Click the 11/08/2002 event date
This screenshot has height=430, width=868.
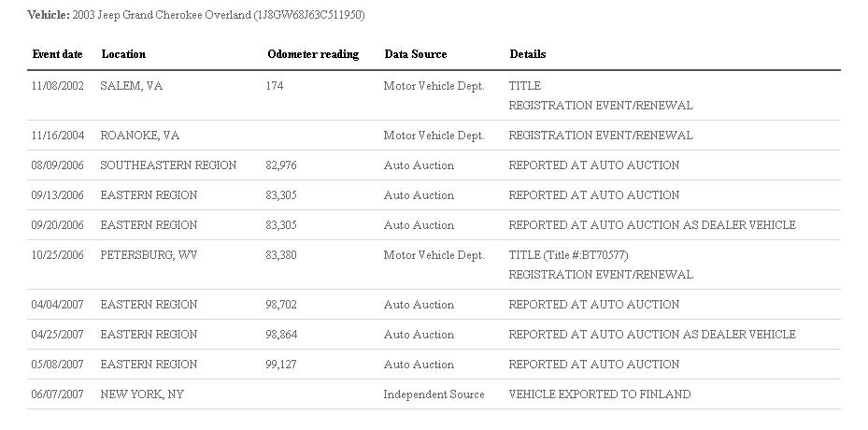[58, 86]
